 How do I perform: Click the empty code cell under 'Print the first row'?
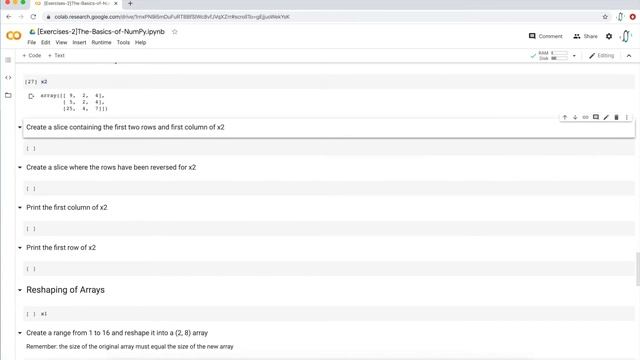[x=329, y=269]
